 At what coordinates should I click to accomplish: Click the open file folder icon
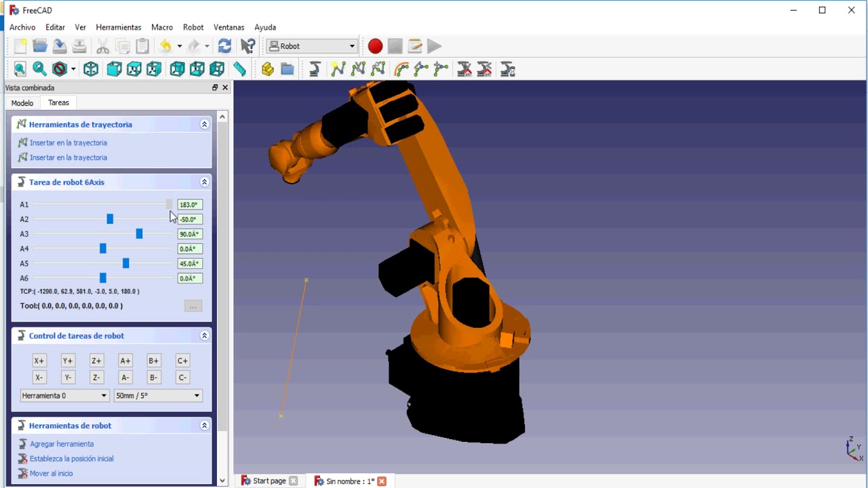(40, 46)
